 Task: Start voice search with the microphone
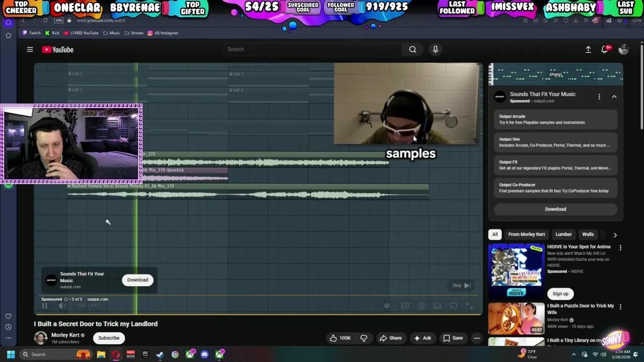click(x=435, y=49)
